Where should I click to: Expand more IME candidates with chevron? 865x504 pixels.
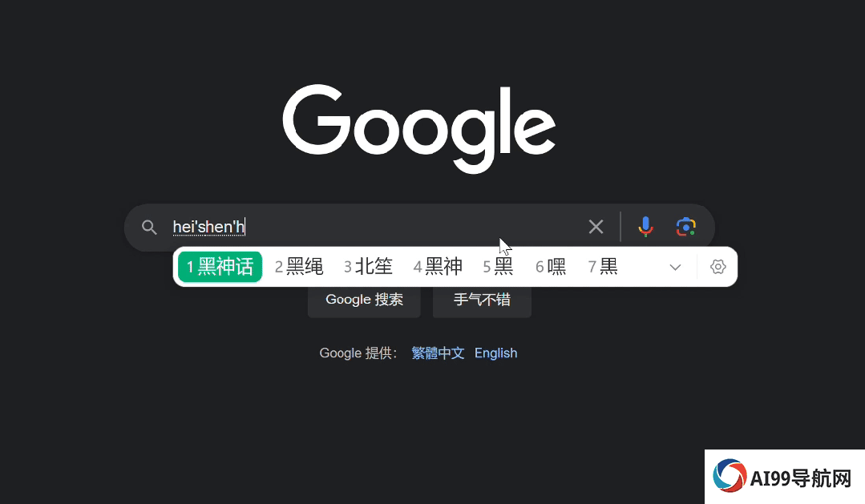pos(675,268)
